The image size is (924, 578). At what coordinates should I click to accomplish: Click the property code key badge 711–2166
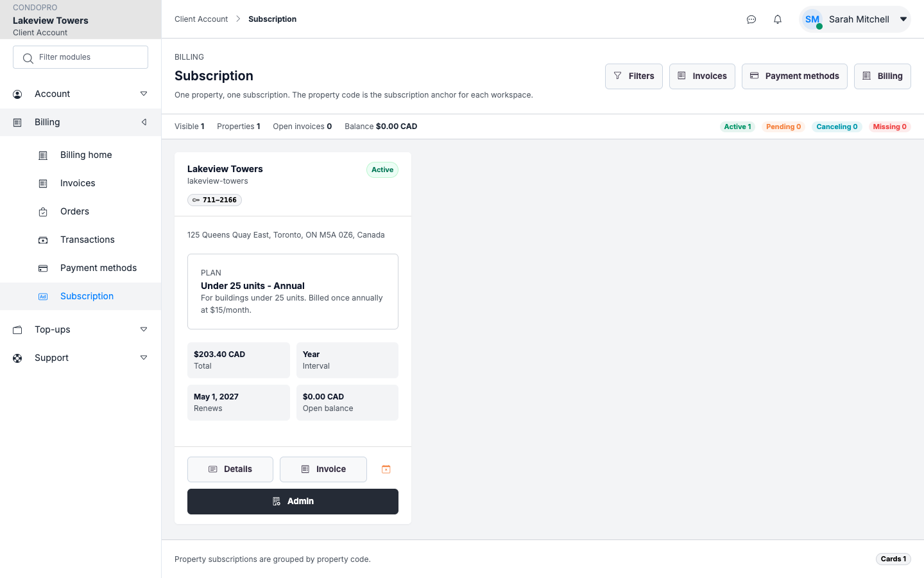[214, 200]
